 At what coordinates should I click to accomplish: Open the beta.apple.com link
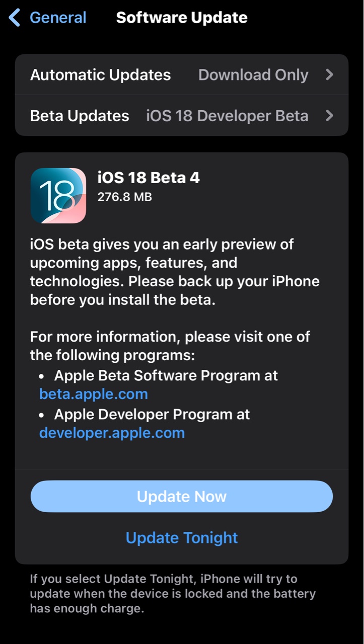[94, 394]
